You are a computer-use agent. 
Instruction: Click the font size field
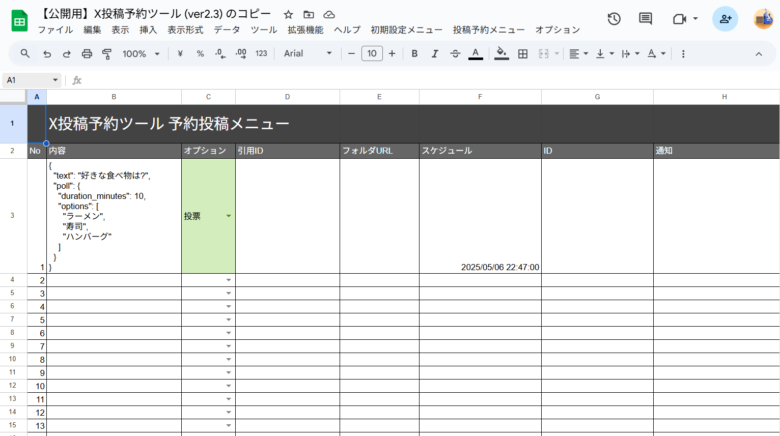tap(372, 54)
